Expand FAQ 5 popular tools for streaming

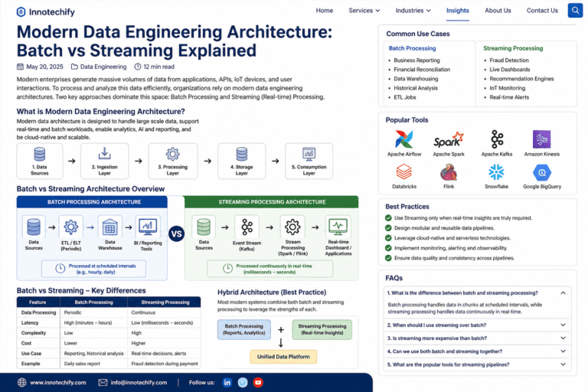[563, 364]
